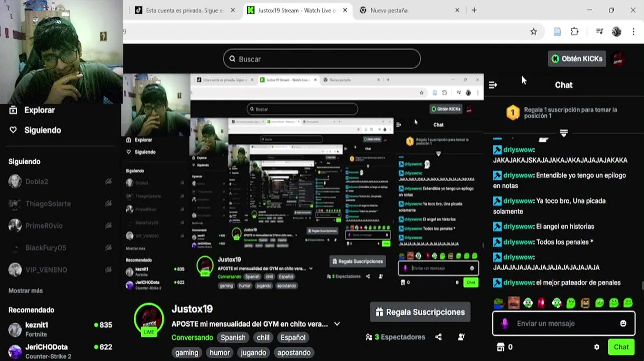
Task: Click the offline icon beside ThiagoSolarte
Action: click(x=108, y=204)
